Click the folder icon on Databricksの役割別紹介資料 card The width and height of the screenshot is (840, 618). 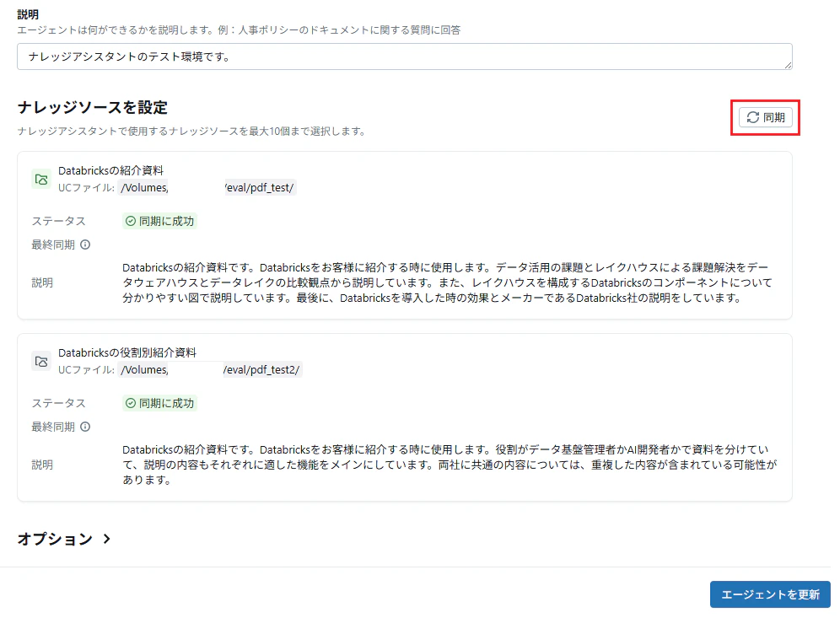pos(40,361)
